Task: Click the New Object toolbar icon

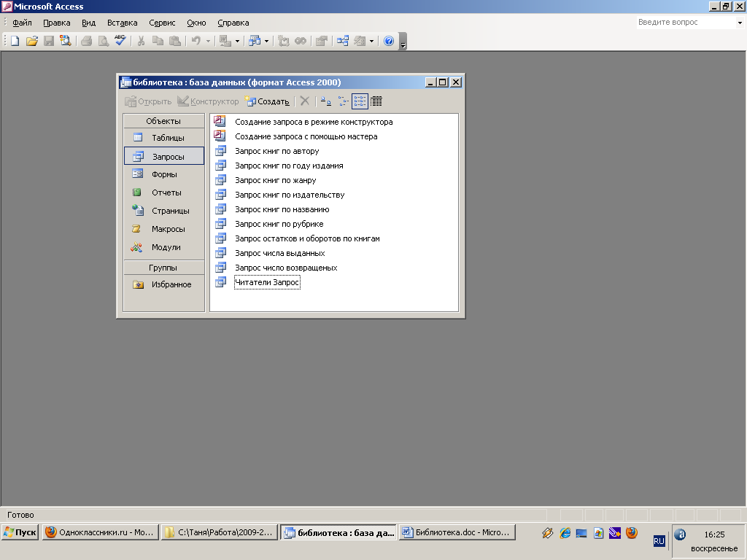Action: click(x=360, y=41)
